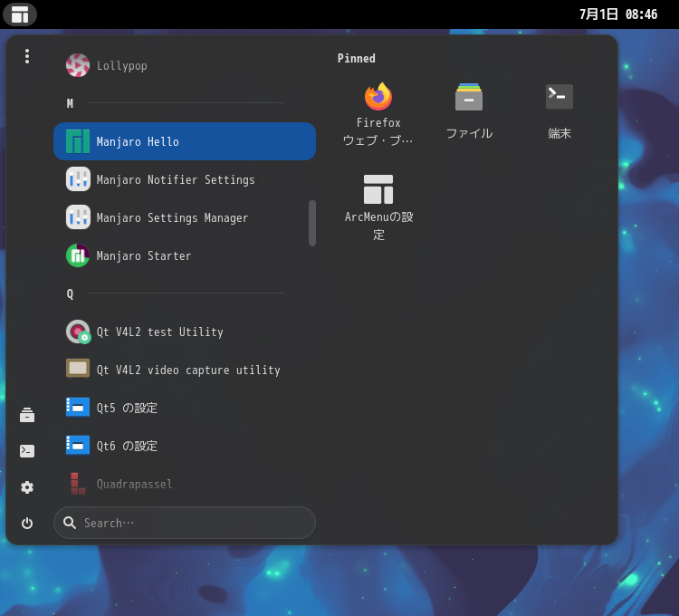Select the Qt V4L2 test Utility label
Screen dimensions: 679x616
[x=159, y=332]
